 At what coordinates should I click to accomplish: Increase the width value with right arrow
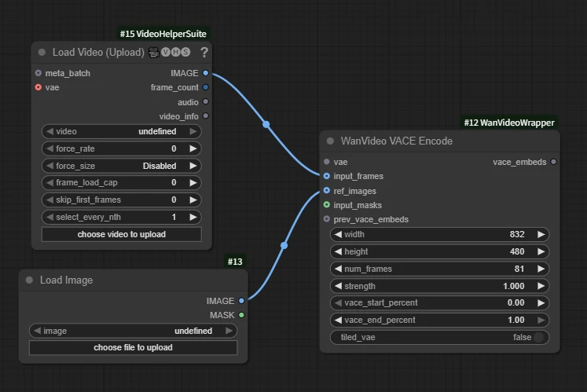(x=541, y=234)
